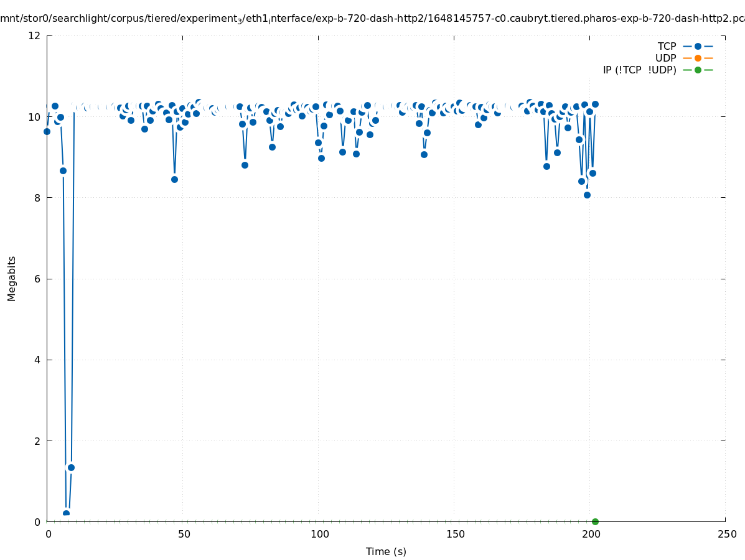Viewport: 745px width, 560px height.
Task: Click the 12 tick label on y-axis
Action: click(x=35, y=35)
